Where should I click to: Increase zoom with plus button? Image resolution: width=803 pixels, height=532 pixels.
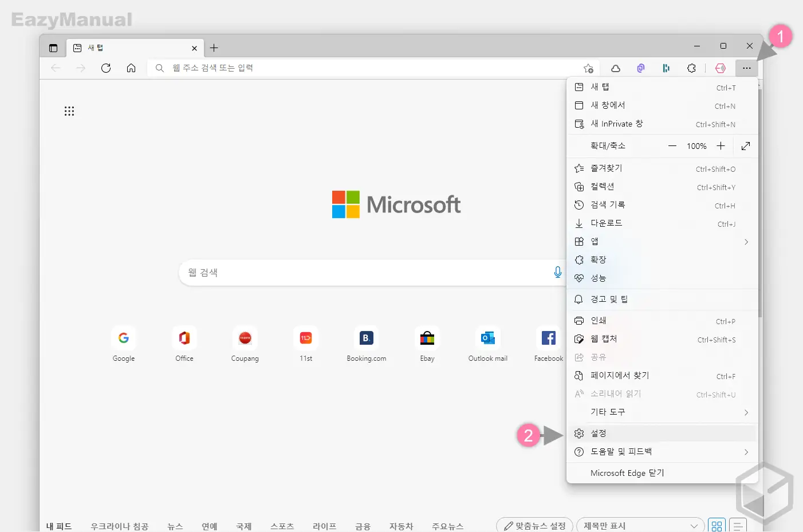721,146
